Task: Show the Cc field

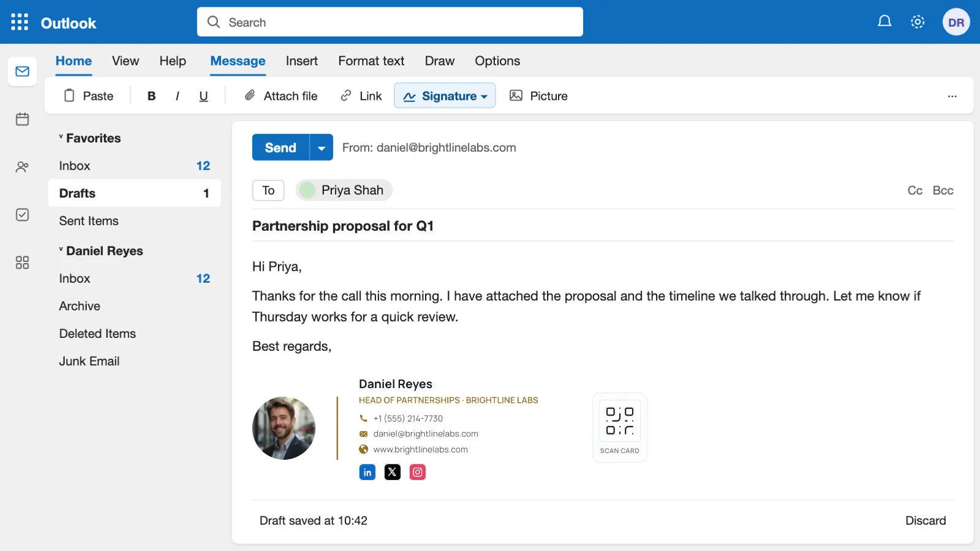Action: coord(915,190)
